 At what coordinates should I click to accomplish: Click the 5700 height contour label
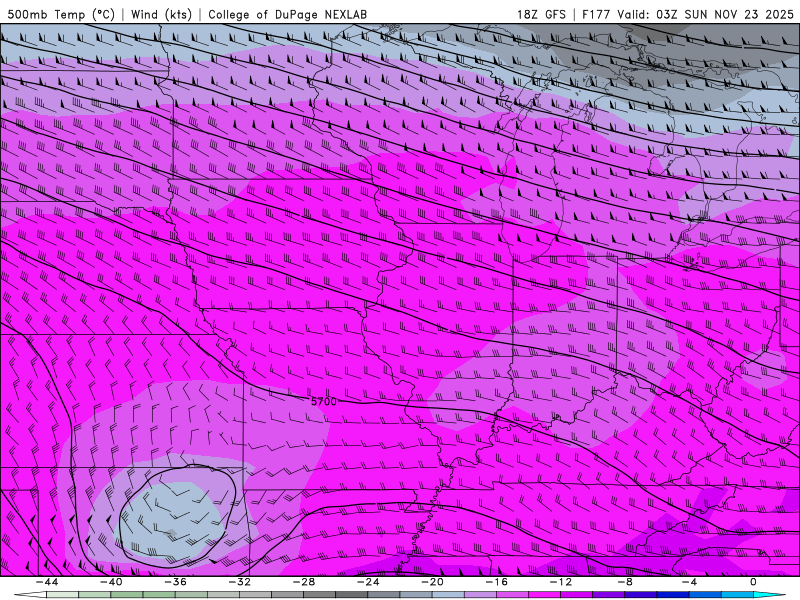click(324, 402)
